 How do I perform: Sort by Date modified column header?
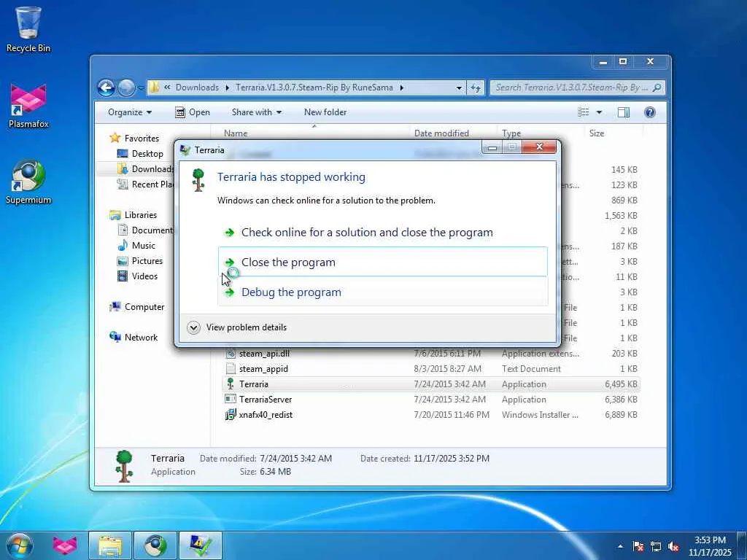(x=452, y=133)
